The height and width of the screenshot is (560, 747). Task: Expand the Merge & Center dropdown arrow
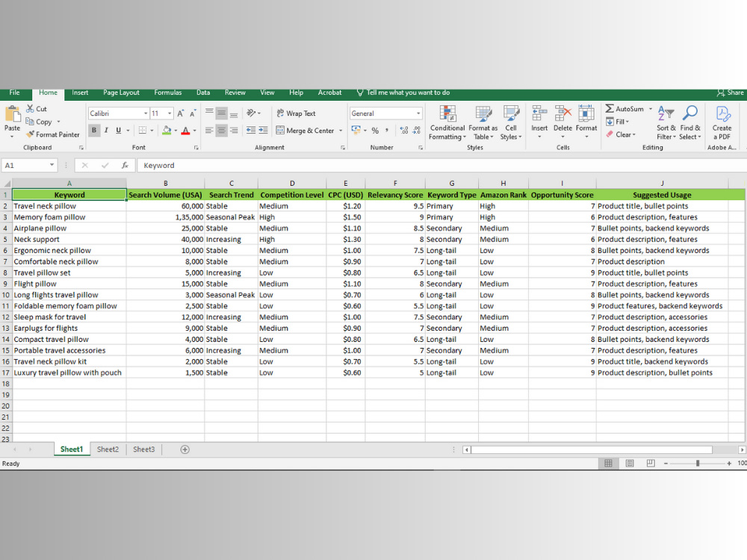coord(341,131)
